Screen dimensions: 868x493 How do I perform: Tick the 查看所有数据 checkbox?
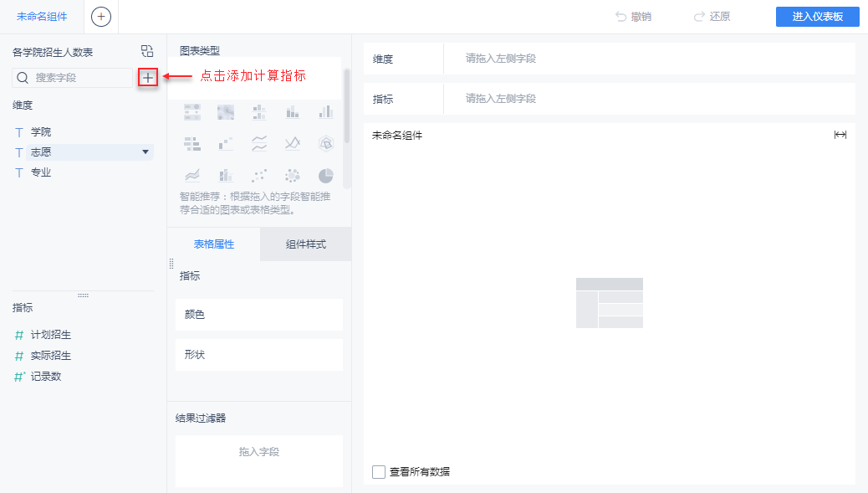point(379,472)
